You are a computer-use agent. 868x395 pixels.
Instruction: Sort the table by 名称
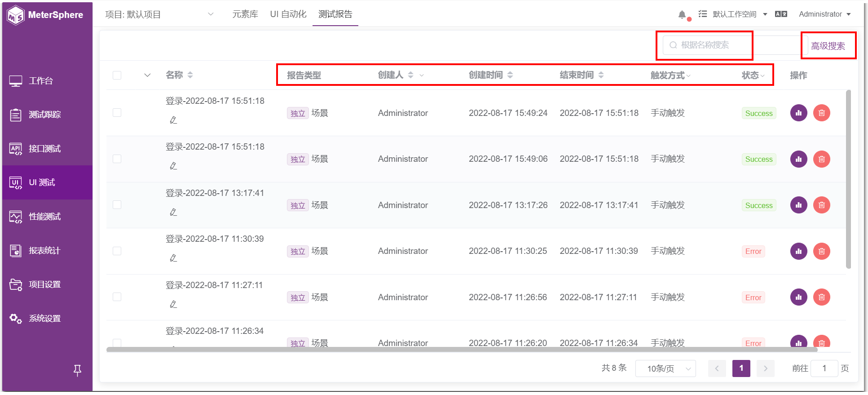pos(190,75)
